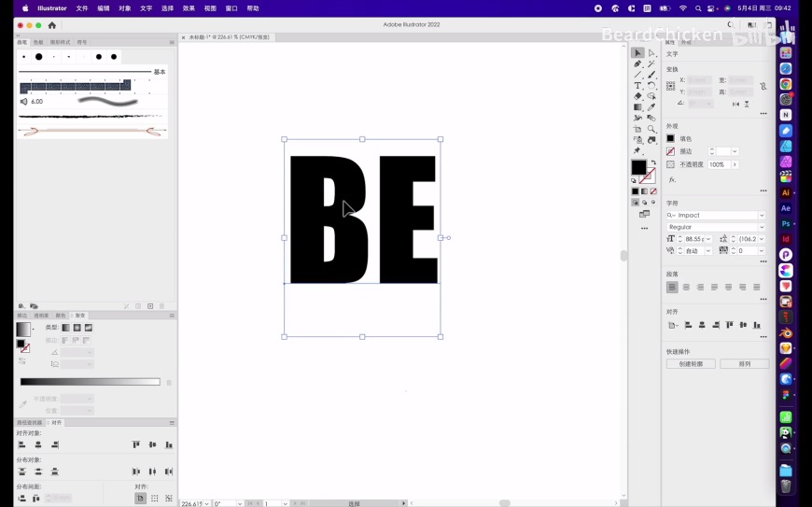Switch to the 透明度 panel tab
This screenshot has width=812, height=507.
click(41, 316)
